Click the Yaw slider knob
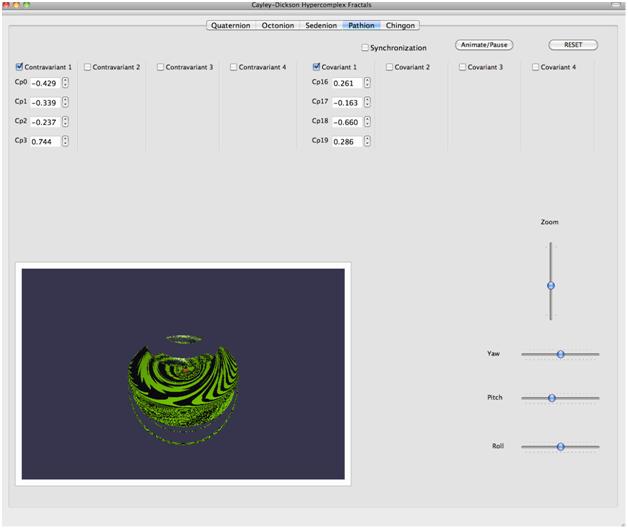Viewport: 628px width, 529px height. click(x=561, y=354)
